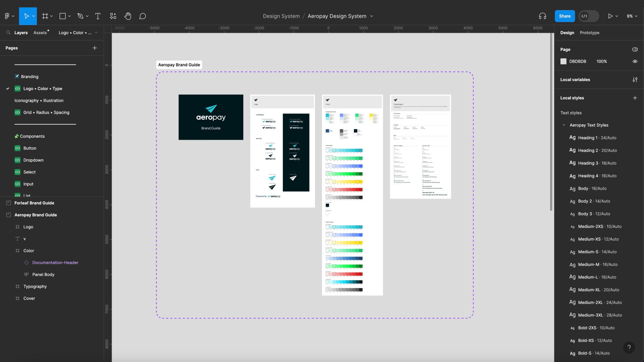Click the headphones audio icon
This screenshot has width=644, height=362.
tap(542, 16)
